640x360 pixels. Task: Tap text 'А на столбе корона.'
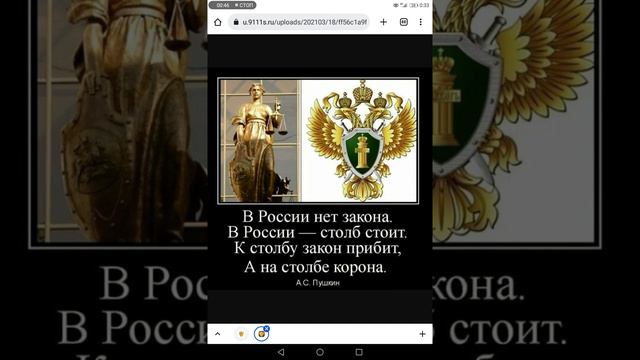(x=315, y=267)
